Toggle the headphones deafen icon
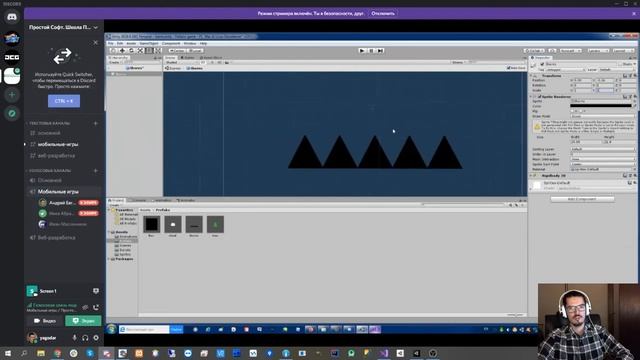Viewport: 640px width, 360px height. pyautogui.click(x=85, y=338)
